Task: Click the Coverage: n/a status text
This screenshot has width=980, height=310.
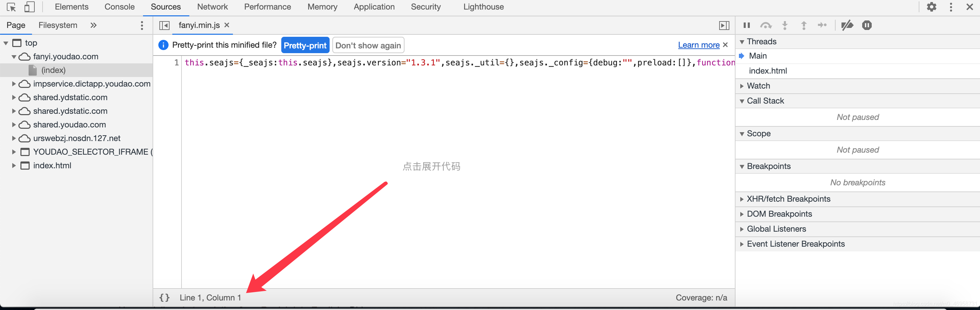Action: point(701,297)
